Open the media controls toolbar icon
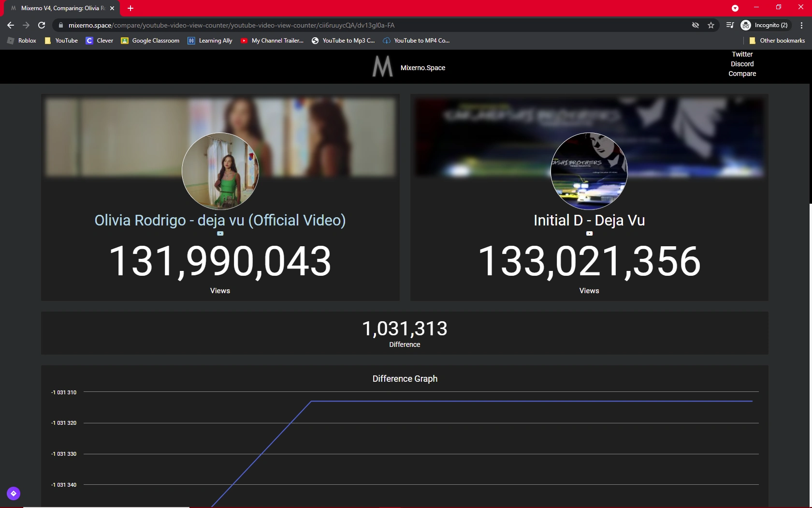812x508 pixels. [x=729, y=25]
